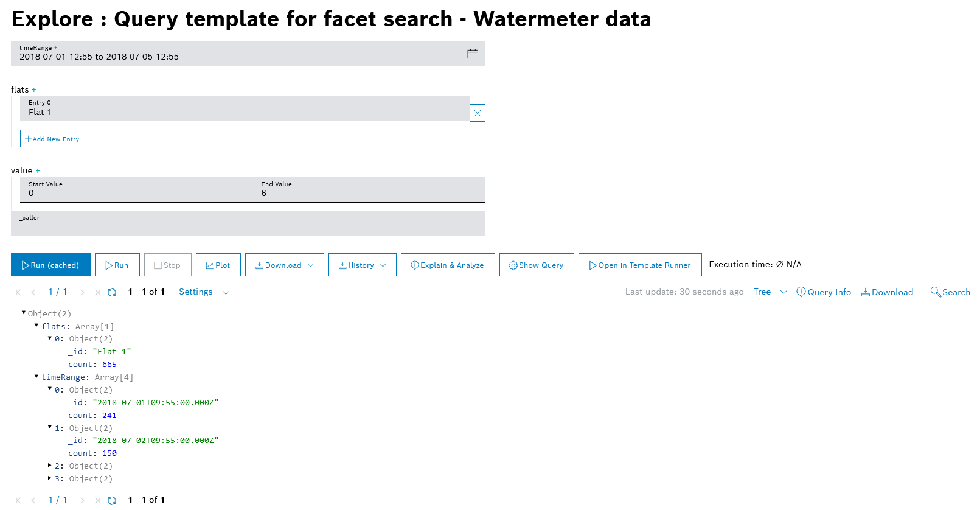Expand timeRange item 2 Object
This screenshot has width=980, height=510.
coord(50,466)
